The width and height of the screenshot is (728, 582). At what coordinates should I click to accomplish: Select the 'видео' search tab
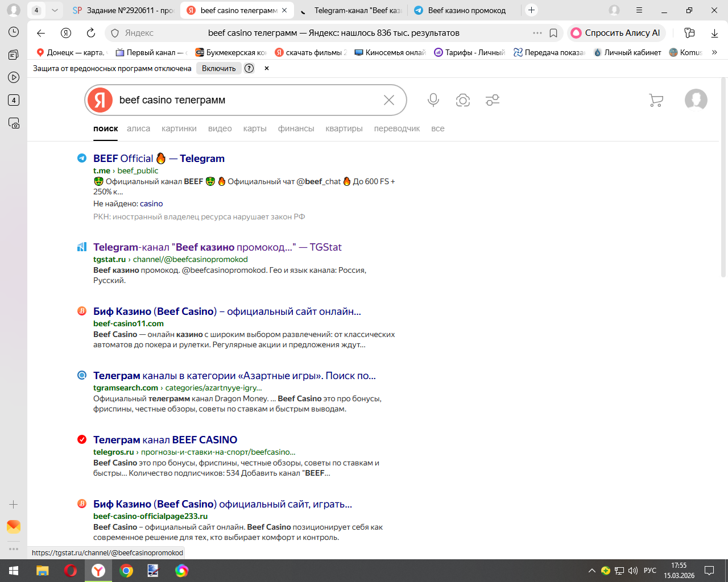pyautogui.click(x=220, y=128)
